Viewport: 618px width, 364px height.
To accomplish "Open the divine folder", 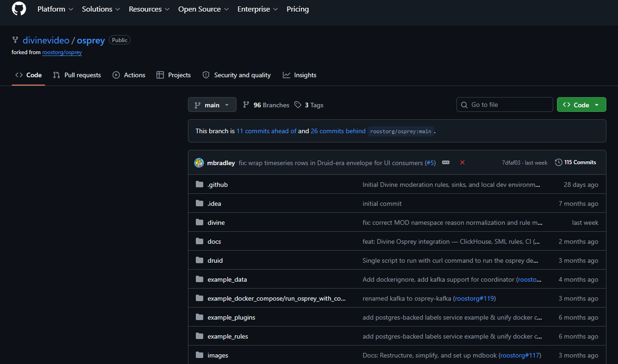I will pyautogui.click(x=216, y=222).
